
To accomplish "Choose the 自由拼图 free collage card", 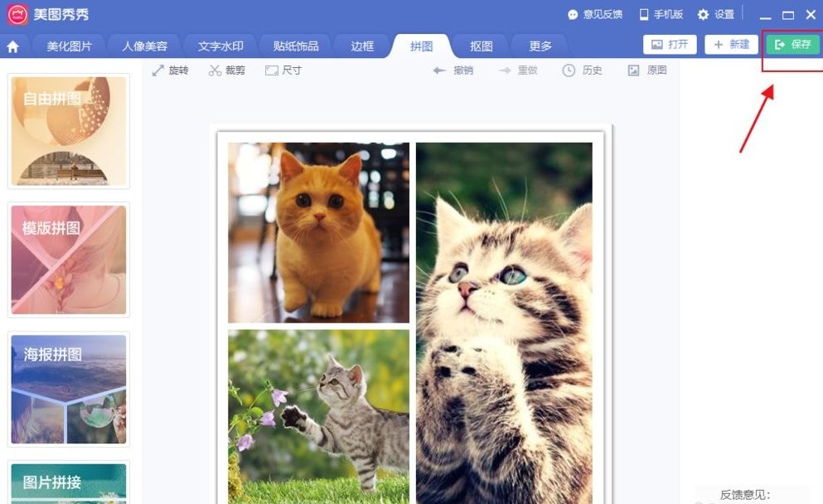I will [69, 131].
